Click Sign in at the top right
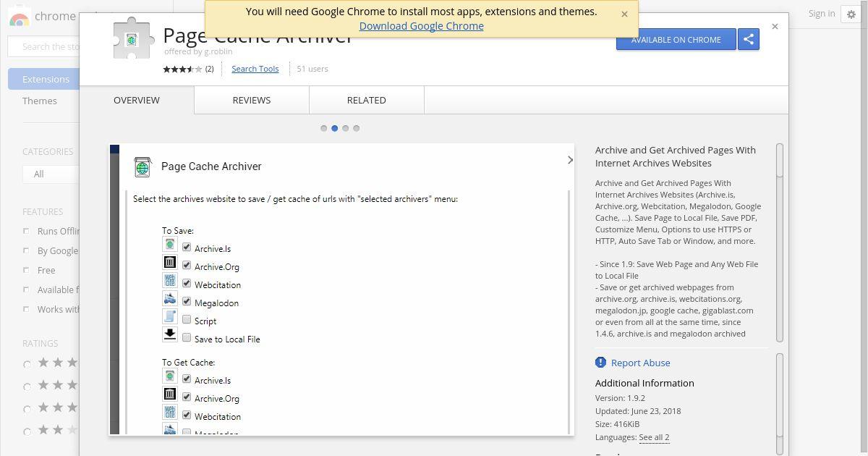This screenshot has width=868, height=456. tap(822, 13)
